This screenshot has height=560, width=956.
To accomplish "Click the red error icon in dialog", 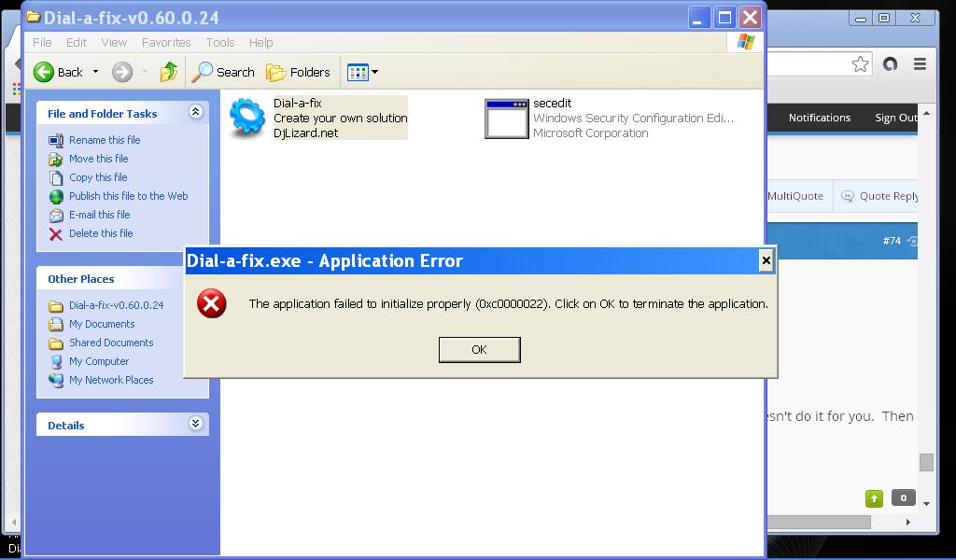I will click(x=212, y=303).
